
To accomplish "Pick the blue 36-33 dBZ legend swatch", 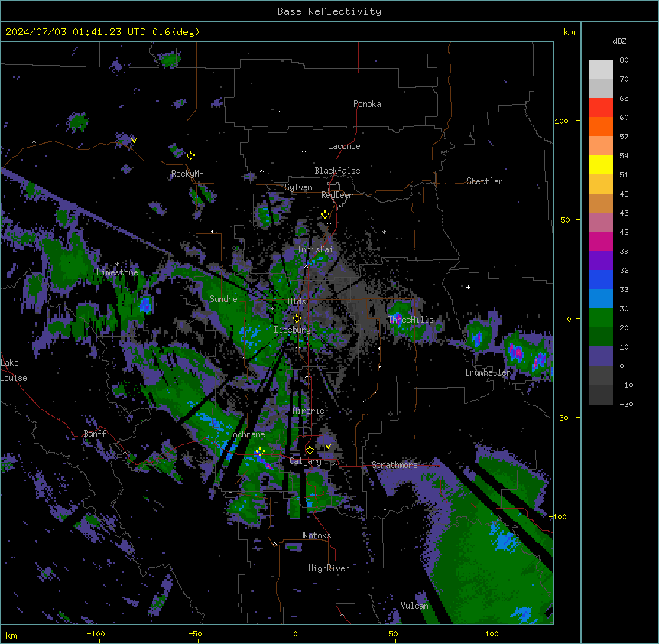I will coord(601,279).
